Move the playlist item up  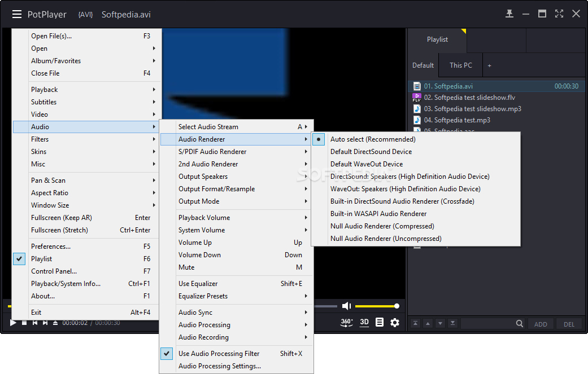pyautogui.click(x=428, y=323)
